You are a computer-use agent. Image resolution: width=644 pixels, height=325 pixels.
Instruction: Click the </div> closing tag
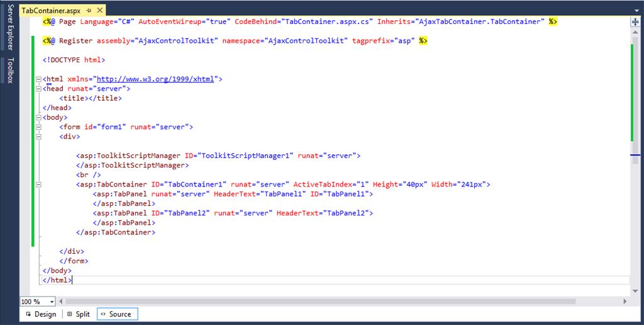72,251
